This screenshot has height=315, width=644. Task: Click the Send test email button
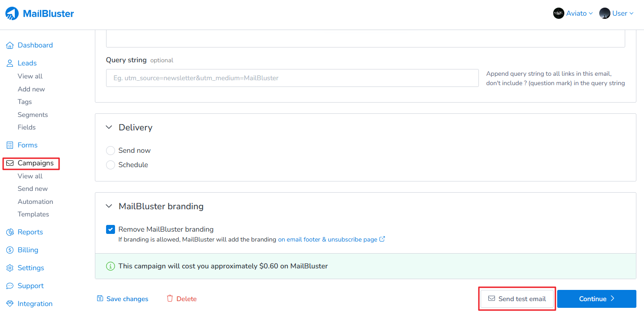(517, 299)
